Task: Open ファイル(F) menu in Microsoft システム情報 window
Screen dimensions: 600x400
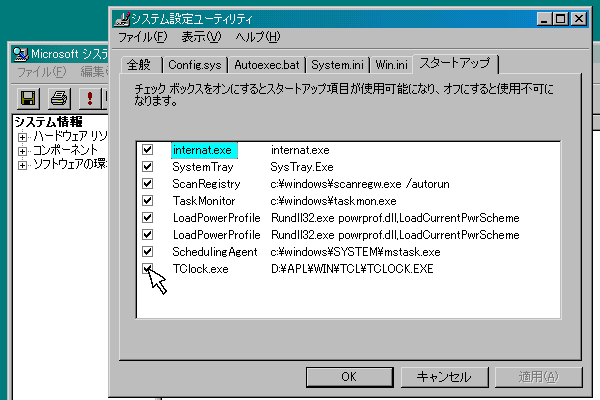Action: (x=42, y=72)
